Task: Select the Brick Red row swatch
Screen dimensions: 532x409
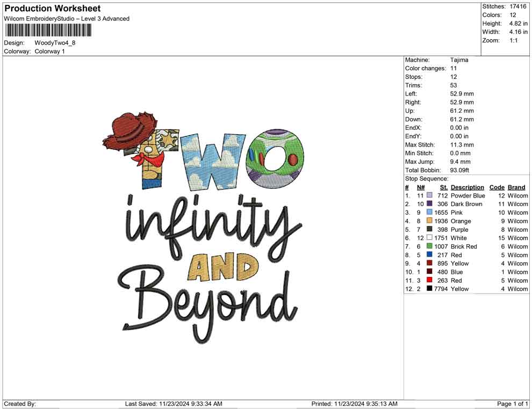Action: pos(429,246)
